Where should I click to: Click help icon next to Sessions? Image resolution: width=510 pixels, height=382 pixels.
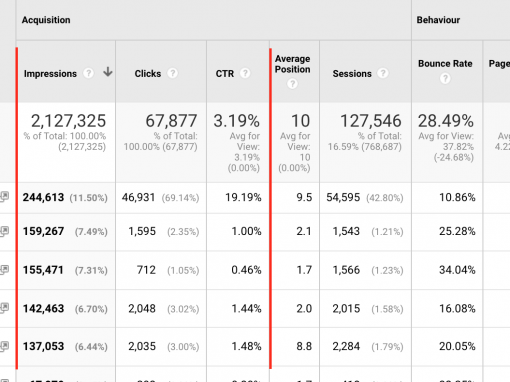coord(383,73)
